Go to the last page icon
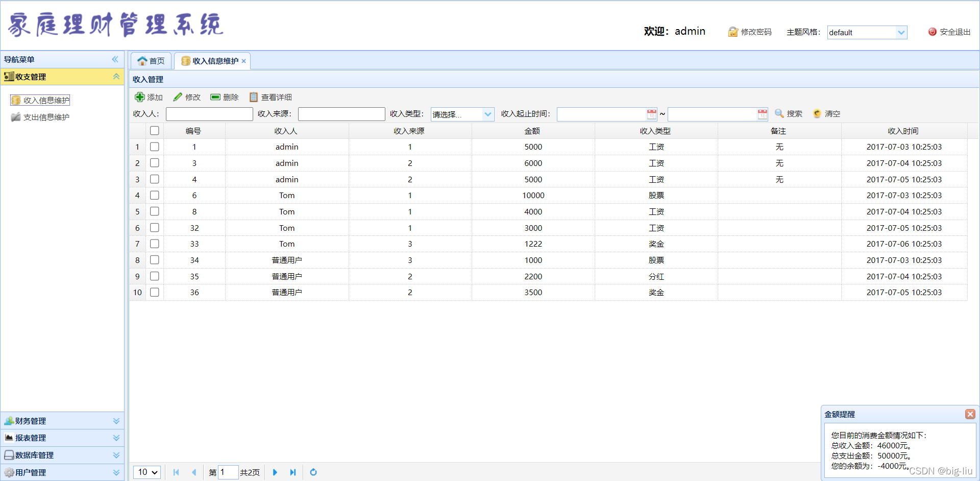This screenshot has width=980, height=481. point(292,472)
